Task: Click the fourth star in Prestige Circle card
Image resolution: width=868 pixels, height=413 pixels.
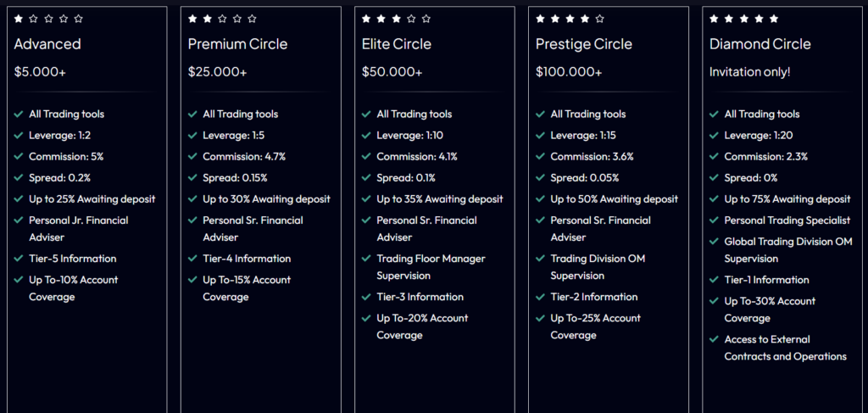Action: tap(585, 19)
